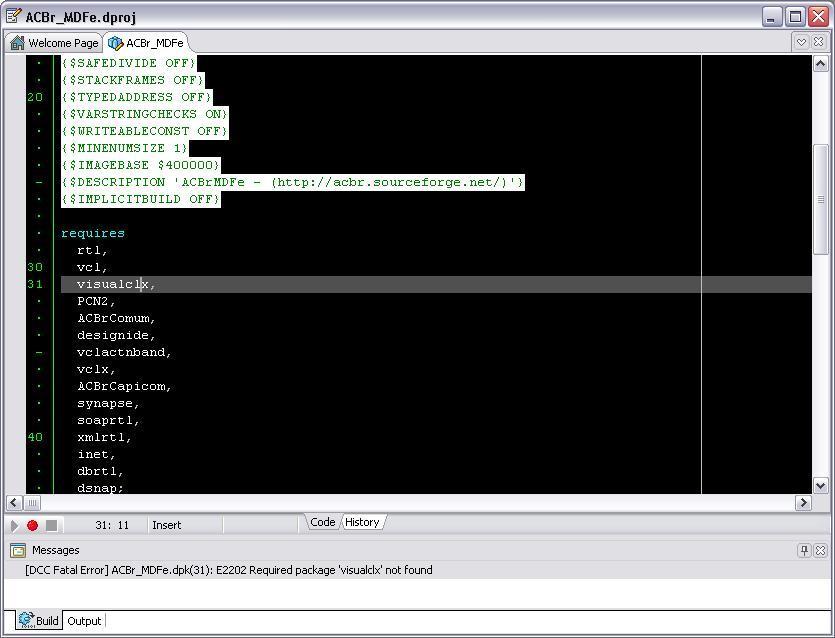Click the horizontal scrollbar left arrow
This screenshot has width=835, height=638.
click(14, 503)
